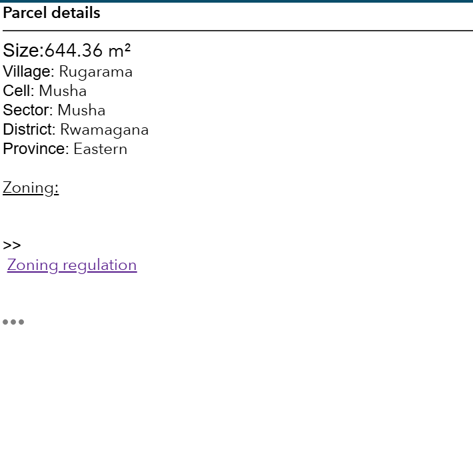Viewport: 473px width, 476px height.
Task: Click the Rwamagana district value
Action: pos(105,130)
